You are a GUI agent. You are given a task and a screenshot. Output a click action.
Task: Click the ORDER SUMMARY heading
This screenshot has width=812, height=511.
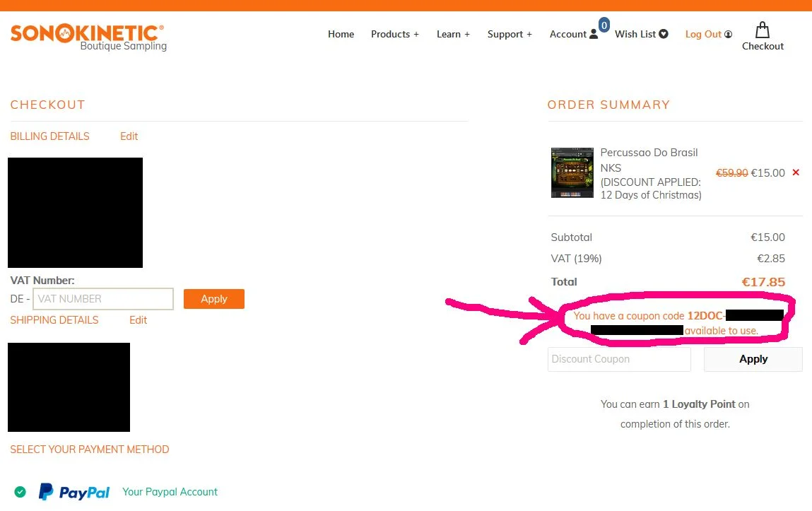click(608, 105)
